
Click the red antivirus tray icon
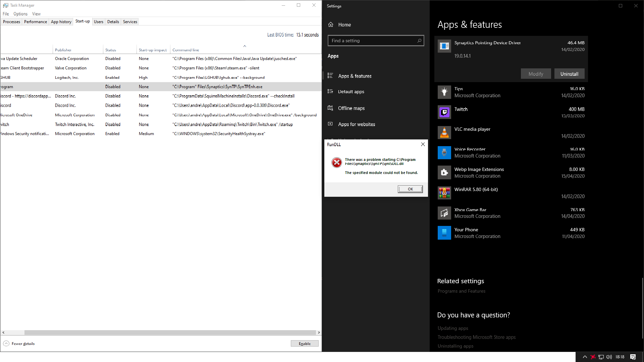[x=593, y=357]
